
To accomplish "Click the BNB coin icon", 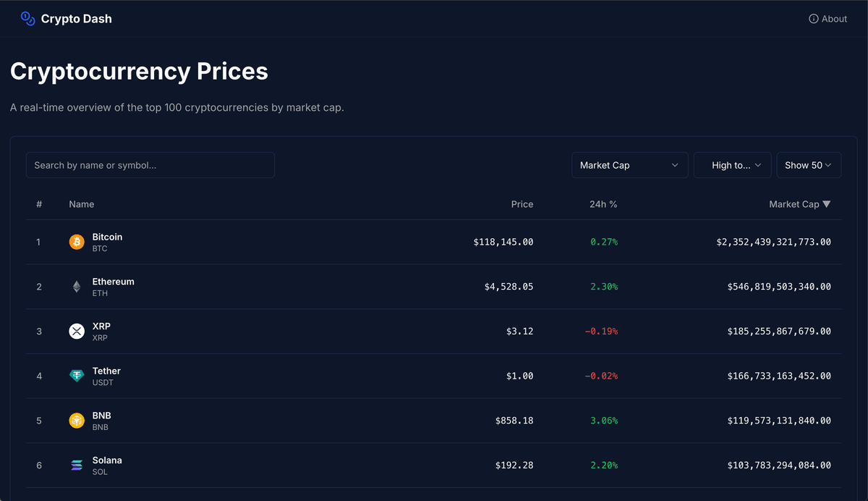I will pos(77,420).
